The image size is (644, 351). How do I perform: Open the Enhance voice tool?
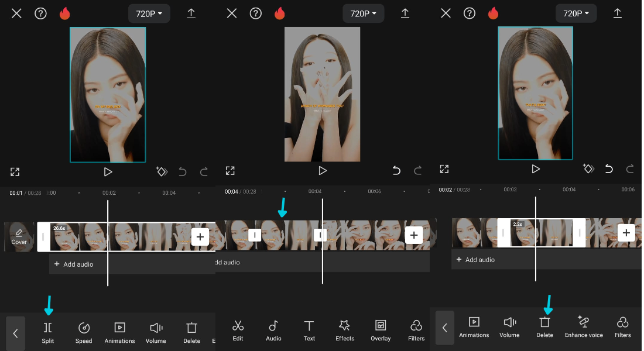click(584, 327)
